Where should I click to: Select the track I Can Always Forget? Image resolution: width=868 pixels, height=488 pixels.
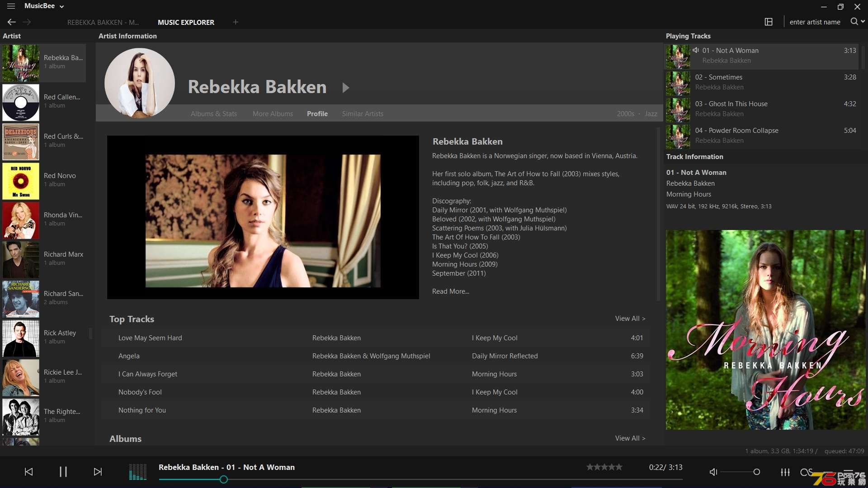[x=376, y=374]
